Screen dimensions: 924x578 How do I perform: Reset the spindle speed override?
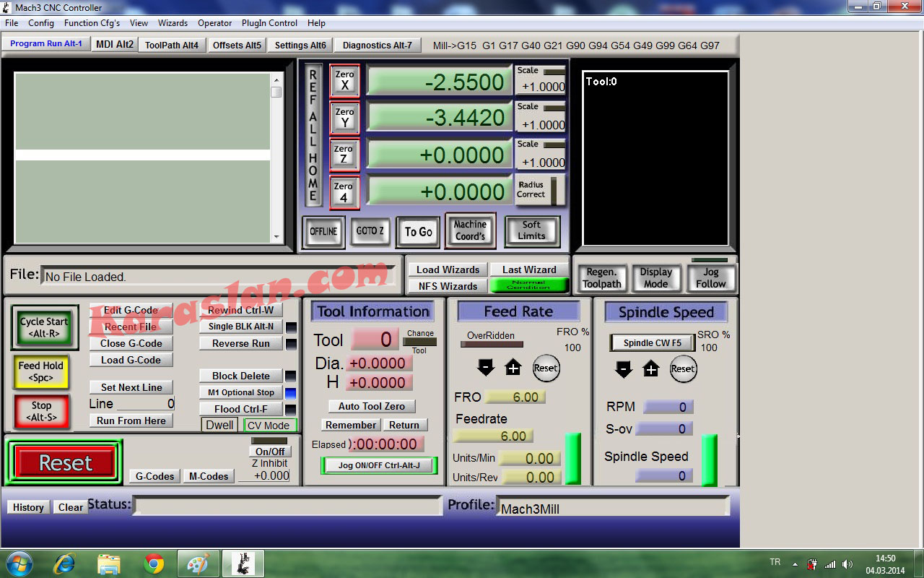[683, 369]
